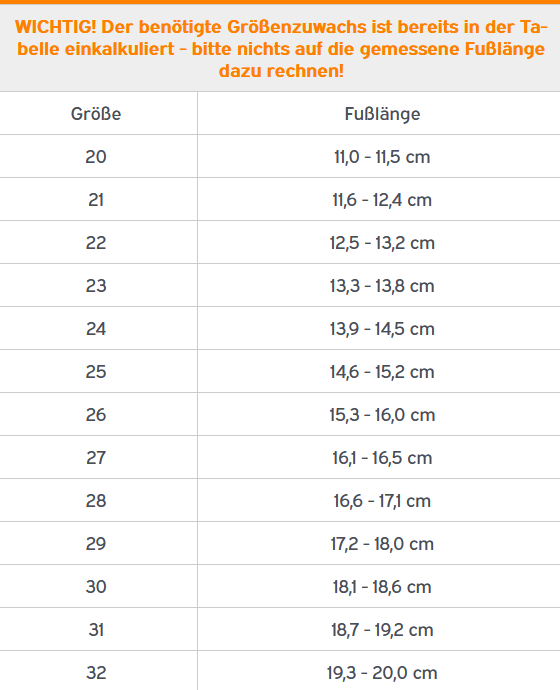Click the 14,6 - 15,2 cm cell
Image resolution: width=560 pixels, height=690 pixels.
tap(382, 372)
